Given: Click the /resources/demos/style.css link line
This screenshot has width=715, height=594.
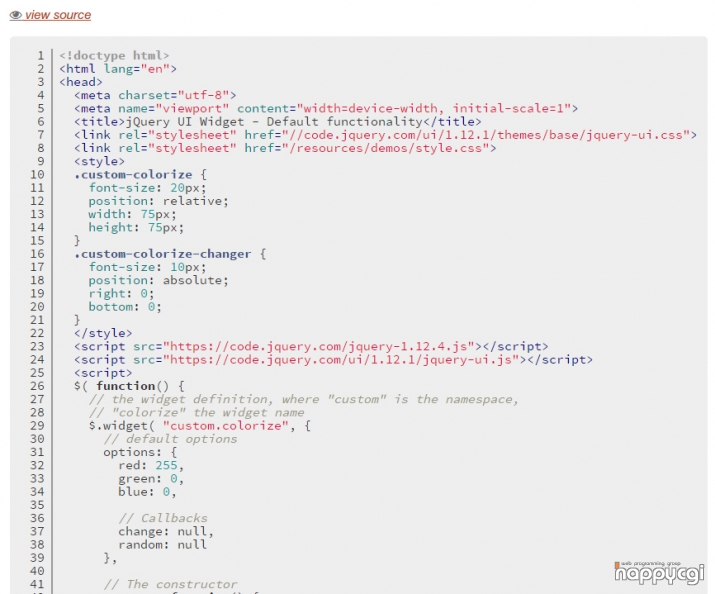Looking at the screenshot, I should [x=285, y=148].
